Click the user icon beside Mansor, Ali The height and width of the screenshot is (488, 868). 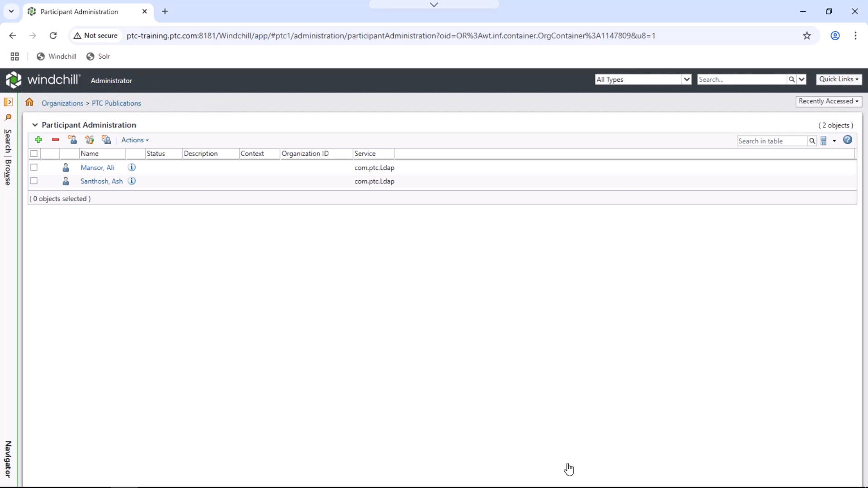tap(66, 168)
